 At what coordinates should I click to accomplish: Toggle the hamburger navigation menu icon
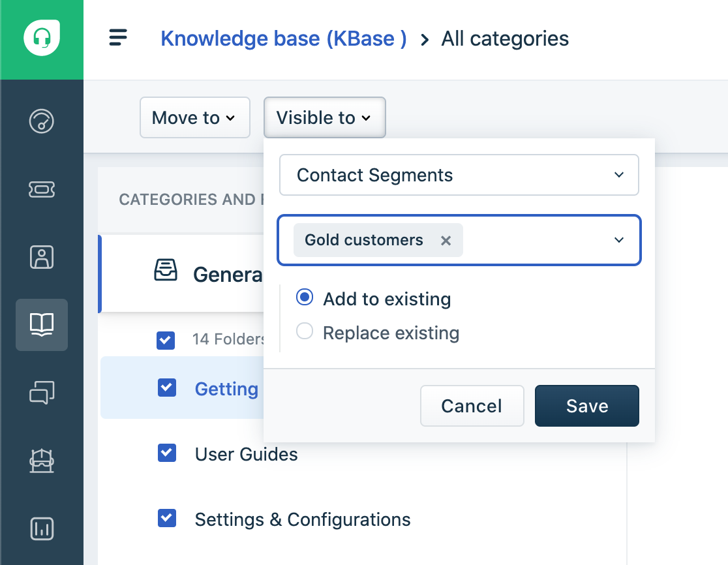(118, 38)
